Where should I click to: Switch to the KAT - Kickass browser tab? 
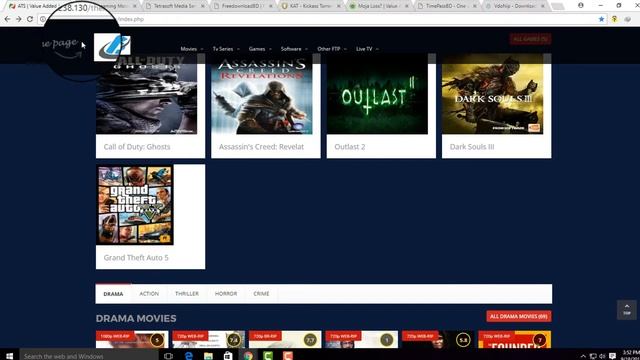coord(309,6)
